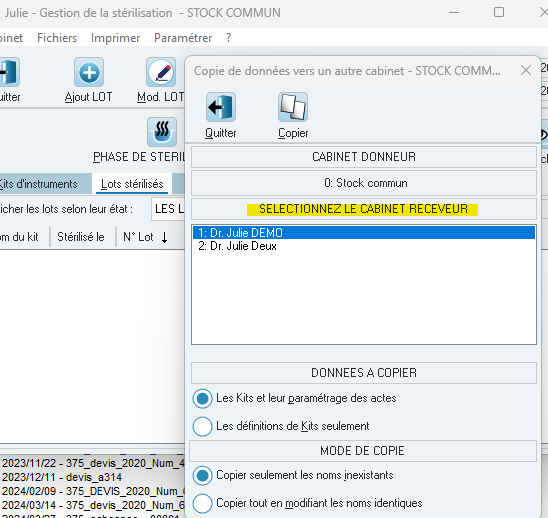Open the Imprimer menu
Image resolution: width=548 pixels, height=518 pixels.
tap(115, 38)
